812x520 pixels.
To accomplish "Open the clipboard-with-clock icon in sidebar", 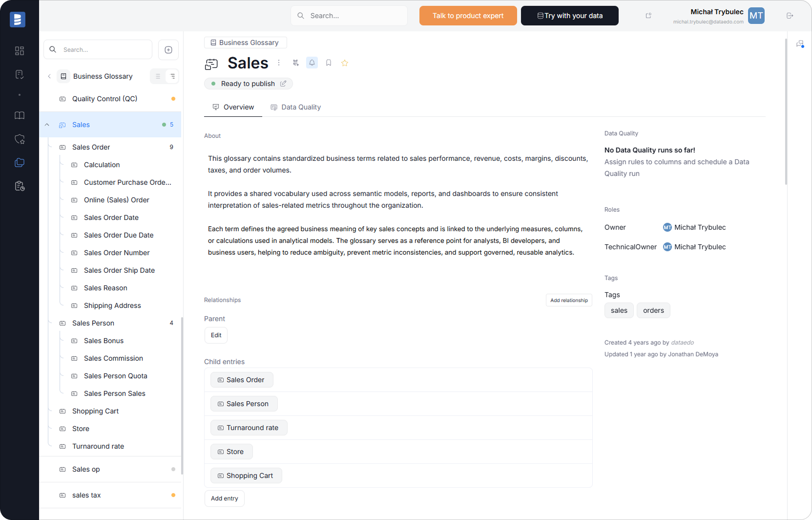I will (x=20, y=186).
